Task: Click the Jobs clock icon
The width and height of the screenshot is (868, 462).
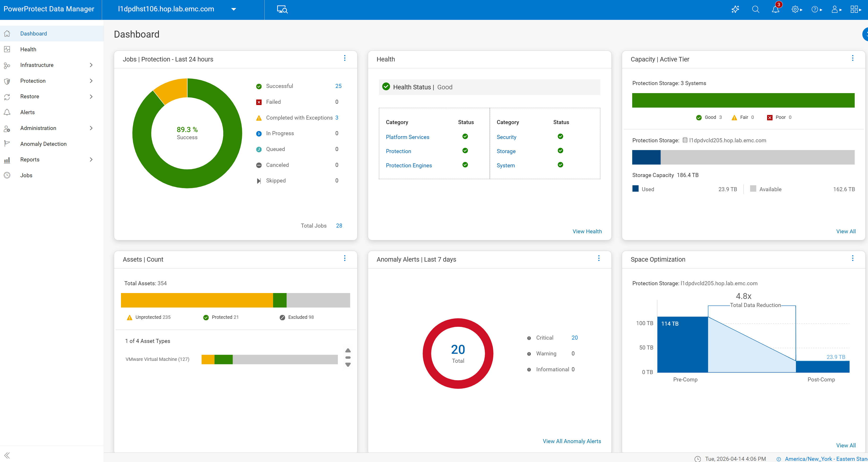Action: click(x=7, y=175)
